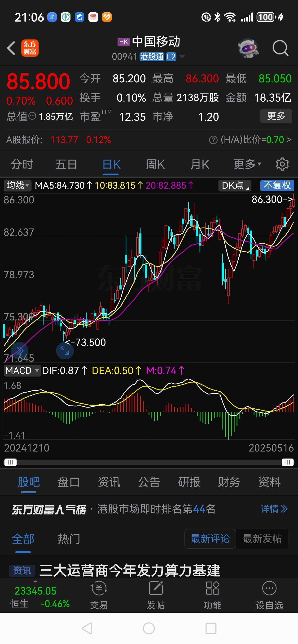Tap the current price 85.800
The height and width of the screenshot is (644, 298).
(38, 81)
